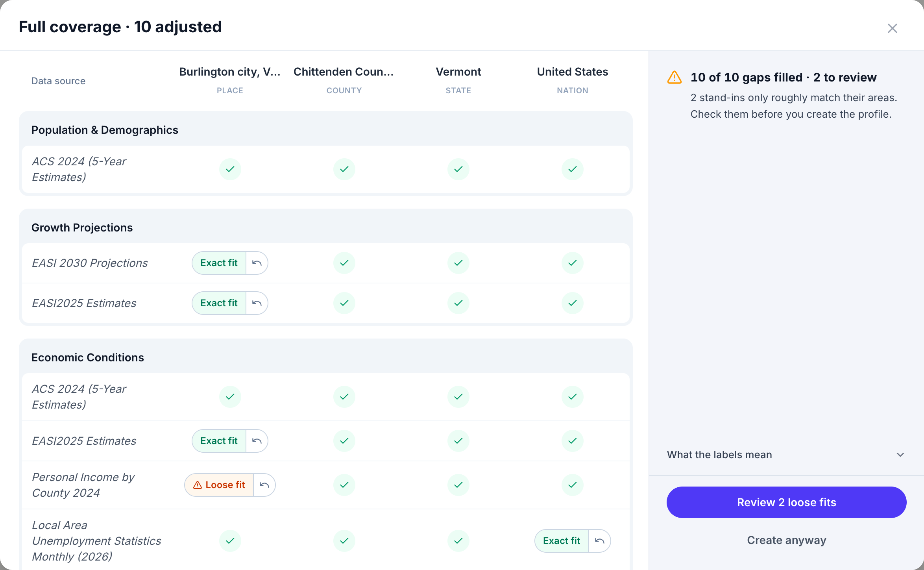Undo Exact fit for Local Area Unemployment Statistics
Image resolution: width=924 pixels, height=570 pixels.
click(600, 541)
